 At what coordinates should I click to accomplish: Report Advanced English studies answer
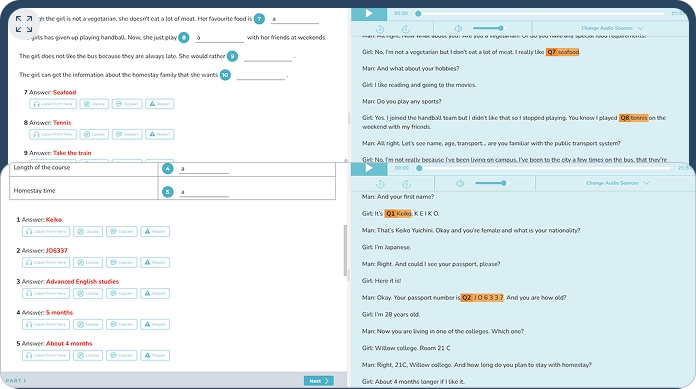coord(155,294)
